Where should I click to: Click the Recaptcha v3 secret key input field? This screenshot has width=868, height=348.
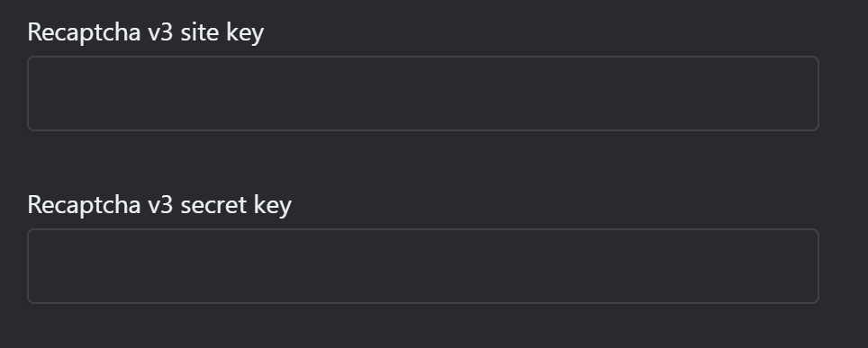pos(423,266)
